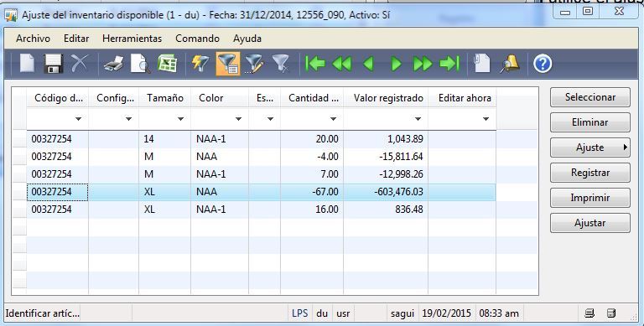Click the 19/02/2015 date in status bar

point(446,313)
